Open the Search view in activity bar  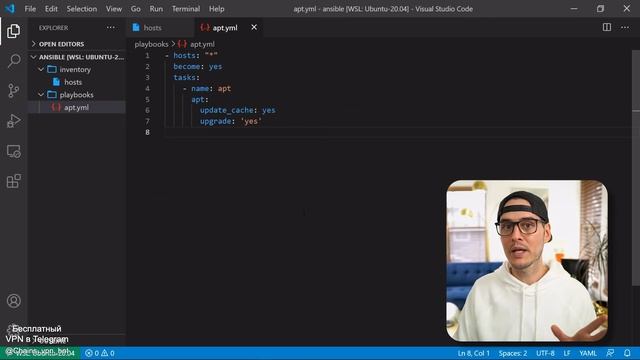point(13,61)
